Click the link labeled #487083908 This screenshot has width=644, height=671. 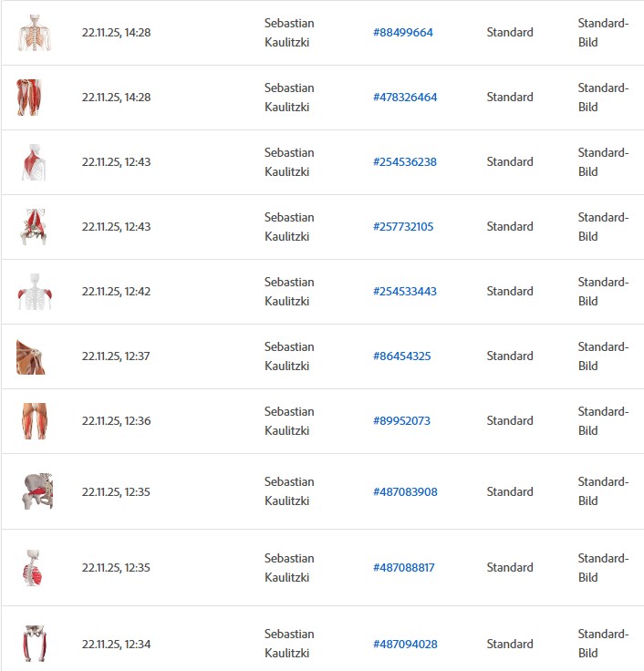tap(405, 492)
